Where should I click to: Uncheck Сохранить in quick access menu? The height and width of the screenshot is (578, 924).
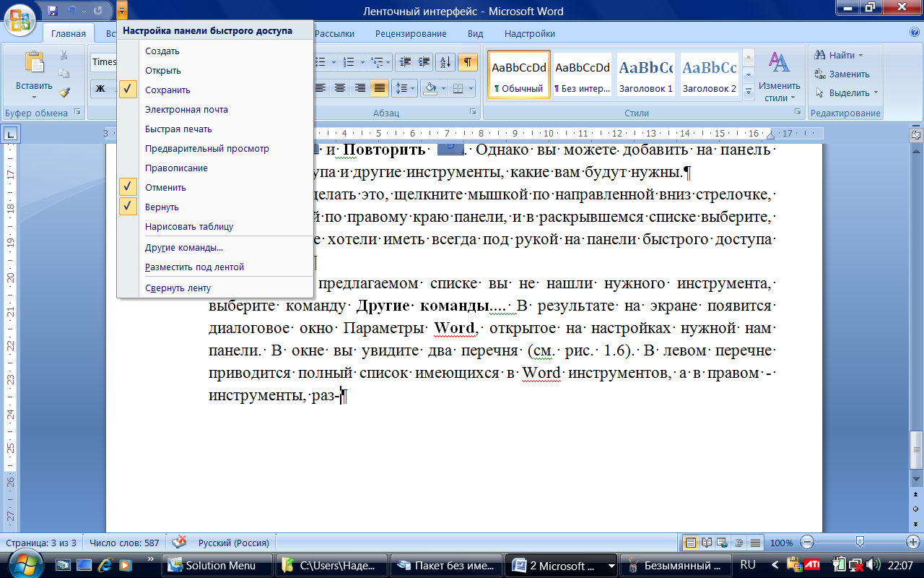coord(215,90)
